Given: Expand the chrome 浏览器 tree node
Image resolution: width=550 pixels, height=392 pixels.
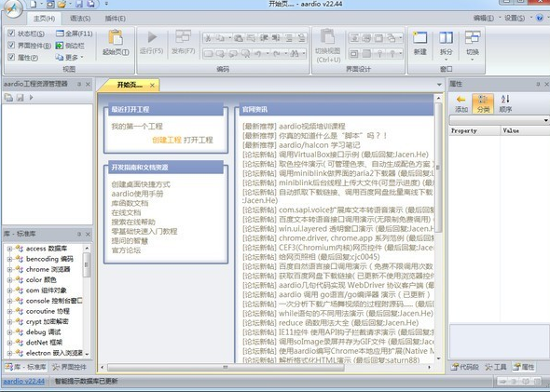Looking at the screenshot, I should coord(10,270).
